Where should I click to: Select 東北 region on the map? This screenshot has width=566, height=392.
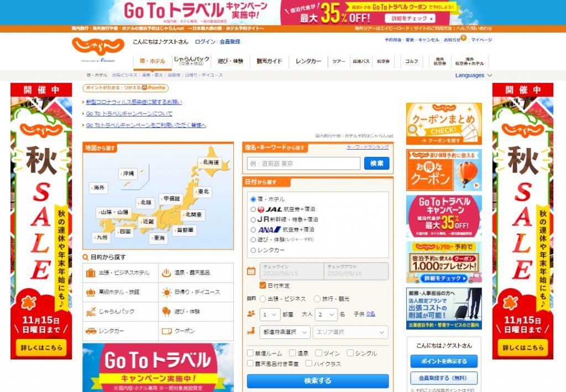click(x=203, y=192)
